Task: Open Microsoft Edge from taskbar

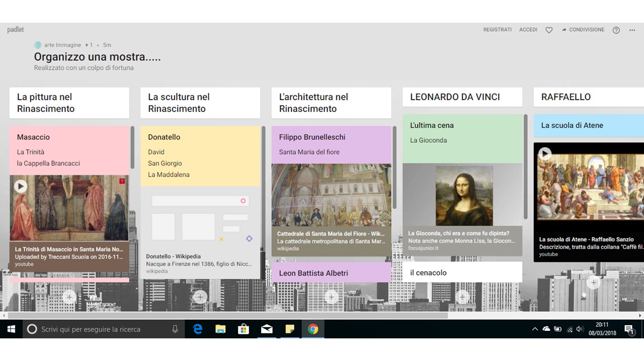Action: point(198,329)
